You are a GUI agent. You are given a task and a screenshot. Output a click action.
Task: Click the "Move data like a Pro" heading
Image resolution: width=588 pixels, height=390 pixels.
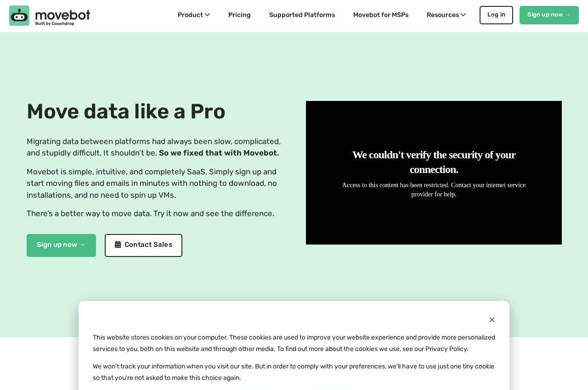[x=126, y=111]
